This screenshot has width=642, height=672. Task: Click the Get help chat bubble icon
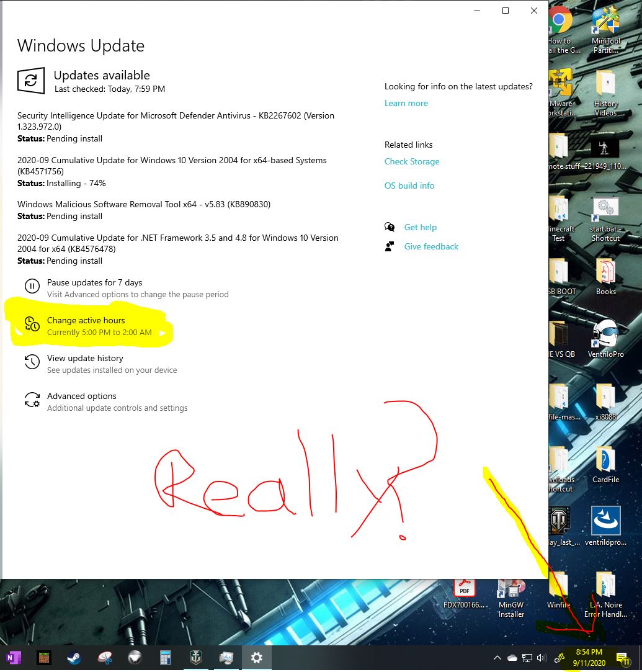pos(390,227)
